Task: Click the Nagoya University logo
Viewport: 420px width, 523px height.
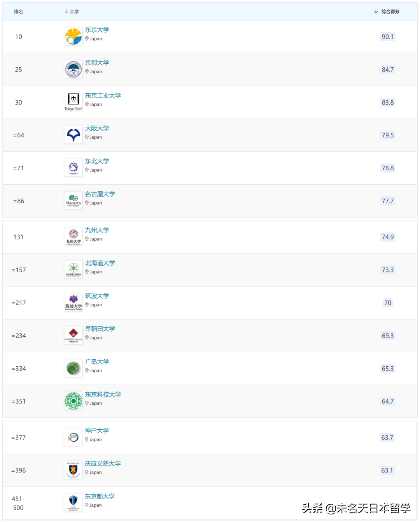Action: pyautogui.click(x=73, y=200)
